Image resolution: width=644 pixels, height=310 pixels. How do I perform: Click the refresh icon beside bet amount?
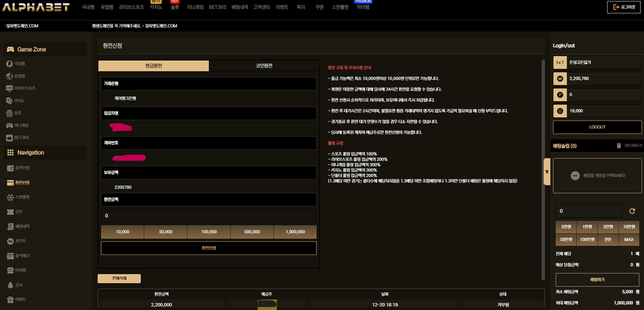pyautogui.click(x=632, y=211)
